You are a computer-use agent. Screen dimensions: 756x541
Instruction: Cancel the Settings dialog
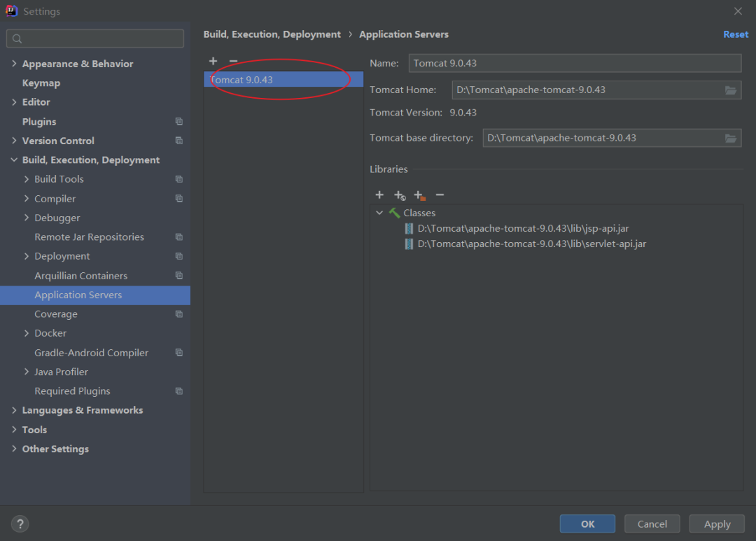click(652, 524)
